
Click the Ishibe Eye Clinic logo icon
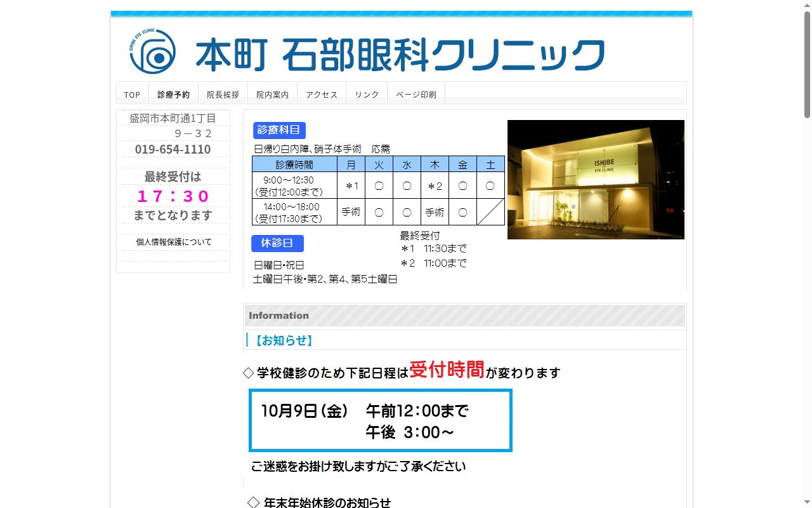coord(152,51)
